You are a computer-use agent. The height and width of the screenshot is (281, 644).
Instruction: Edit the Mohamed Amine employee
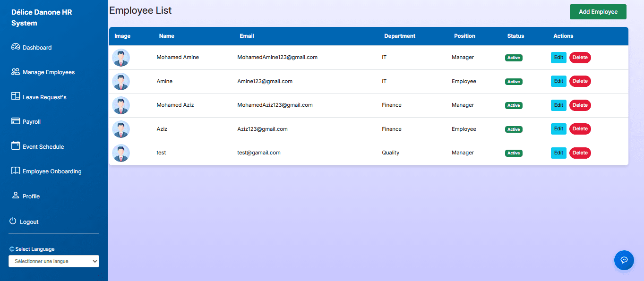click(x=558, y=57)
